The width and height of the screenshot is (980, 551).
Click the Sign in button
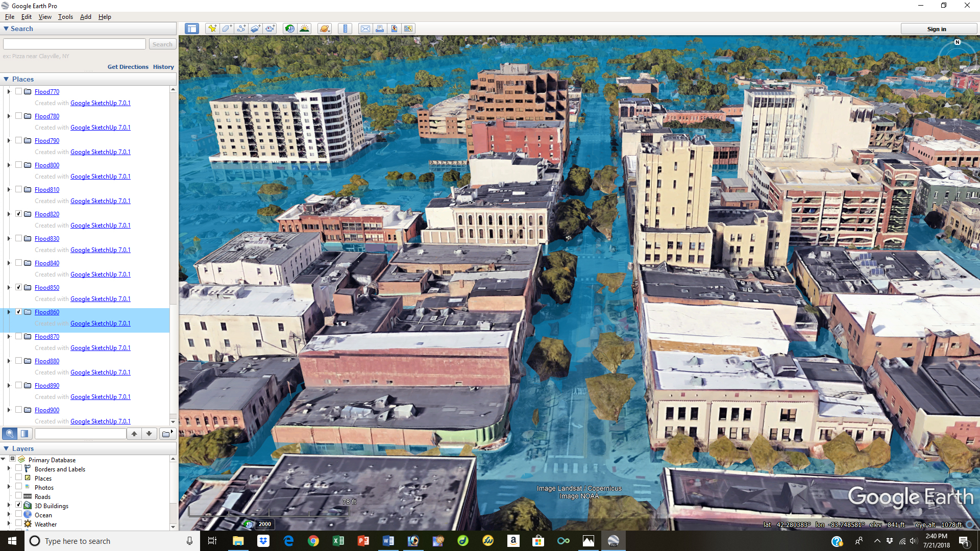[937, 29]
